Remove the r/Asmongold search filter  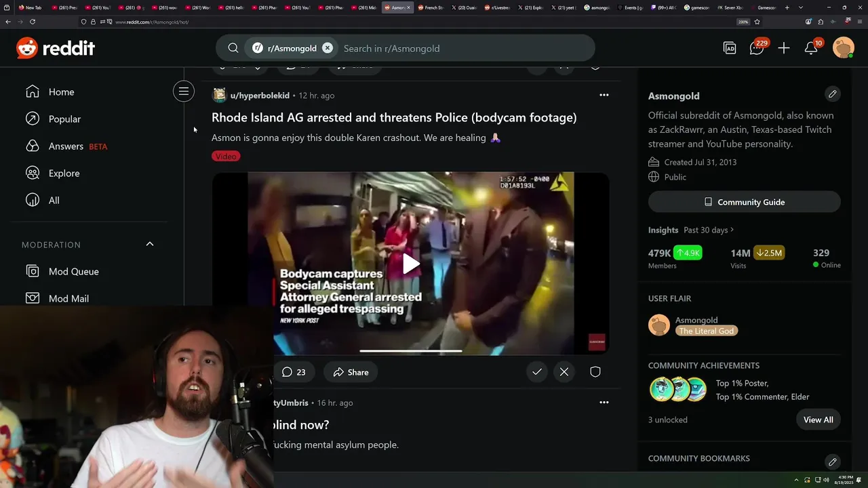coord(328,48)
